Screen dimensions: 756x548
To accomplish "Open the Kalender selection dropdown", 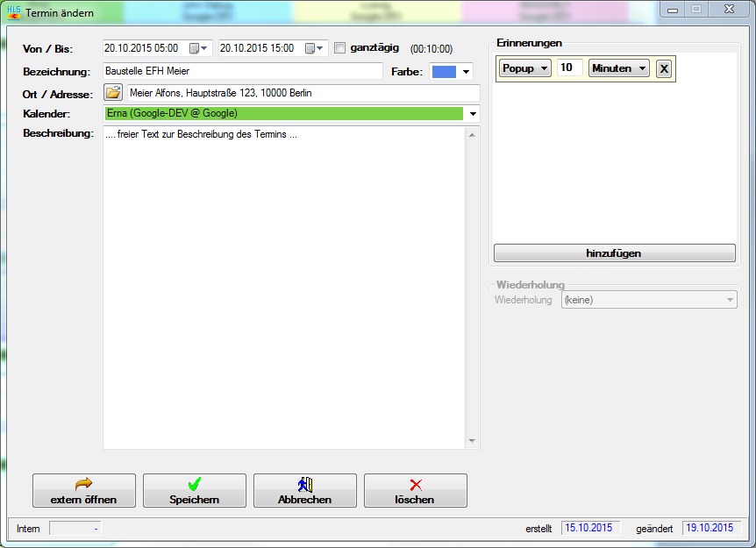I will pyautogui.click(x=473, y=113).
